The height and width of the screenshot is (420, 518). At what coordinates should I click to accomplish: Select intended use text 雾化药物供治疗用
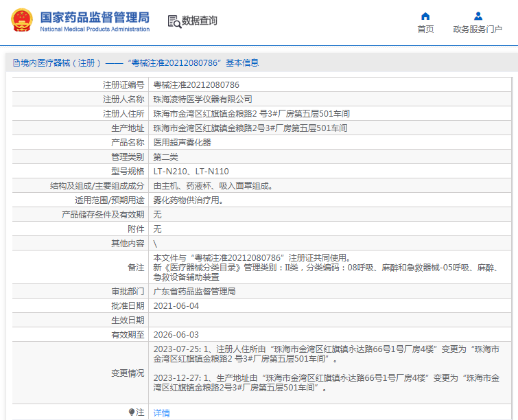coord(188,200)
